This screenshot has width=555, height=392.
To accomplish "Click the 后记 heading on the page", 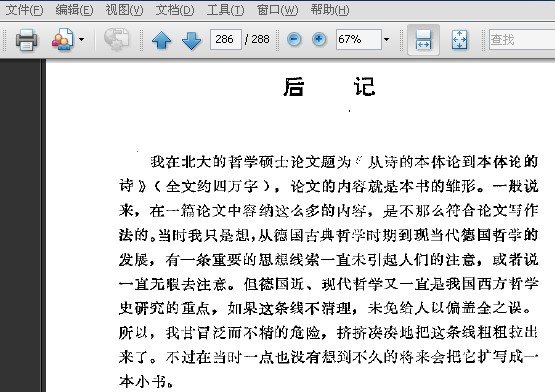I will click(329, 86).
